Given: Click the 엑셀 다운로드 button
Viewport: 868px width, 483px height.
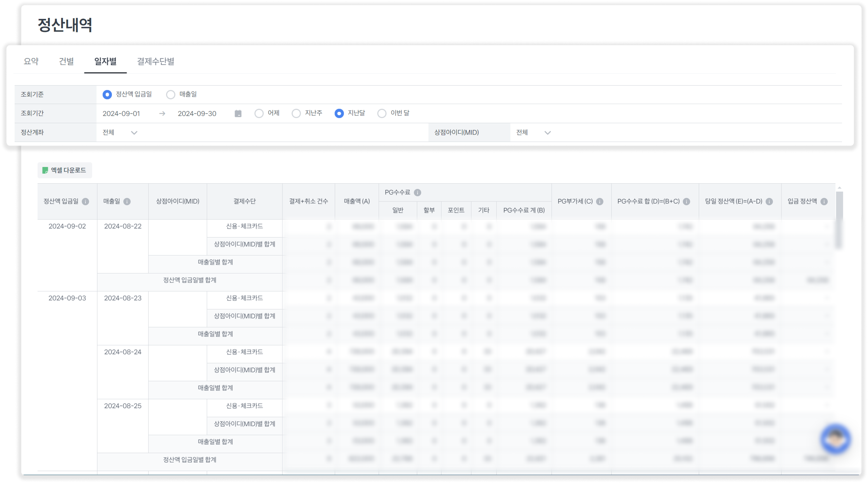Looking at the screenshot, I should [x=65, y=170].
